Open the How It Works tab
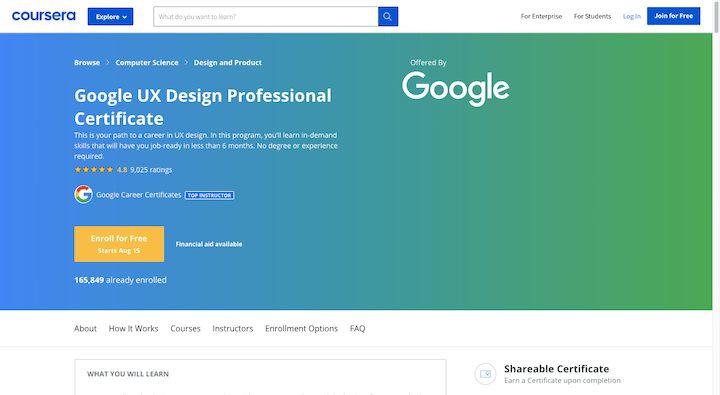The width and height of the screenshot is (720, 395). tap(133, 328)
